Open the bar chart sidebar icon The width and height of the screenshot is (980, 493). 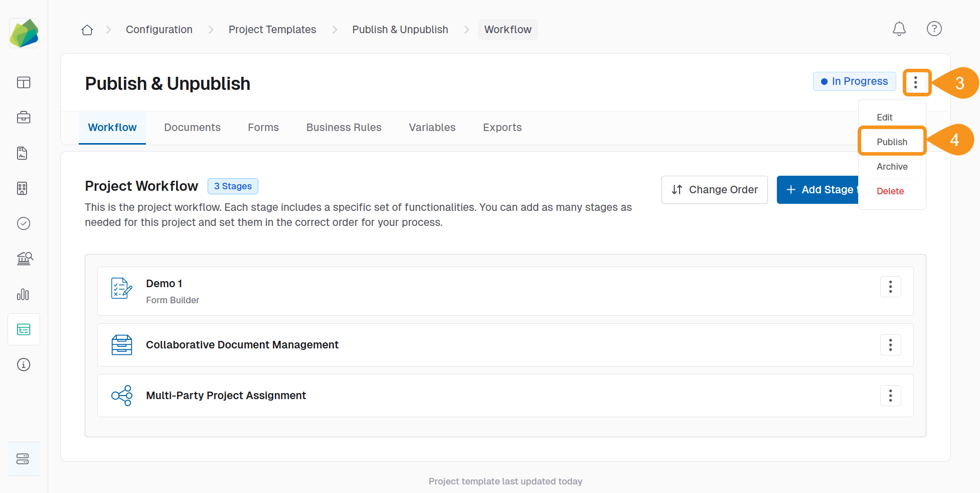click(24, 294)
